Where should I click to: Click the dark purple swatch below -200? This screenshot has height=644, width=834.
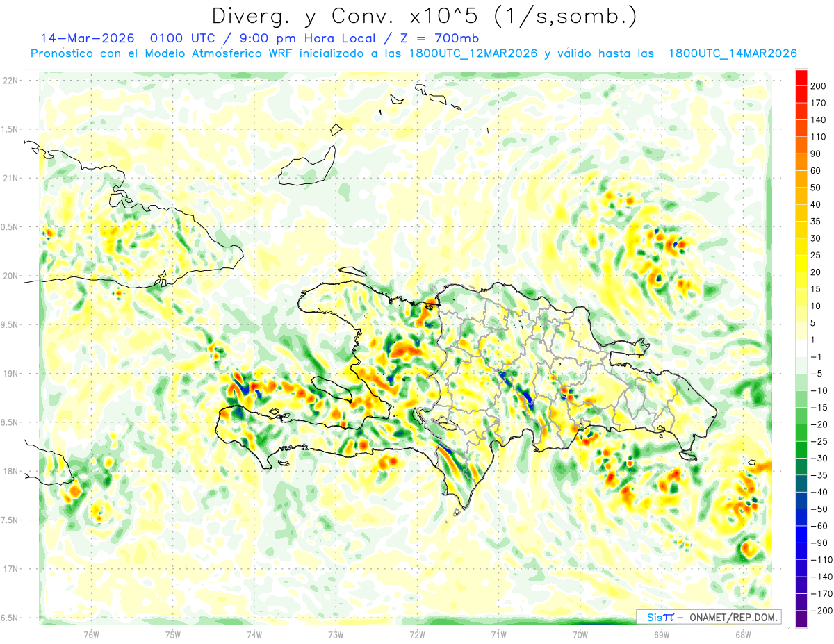coord(802,618)
